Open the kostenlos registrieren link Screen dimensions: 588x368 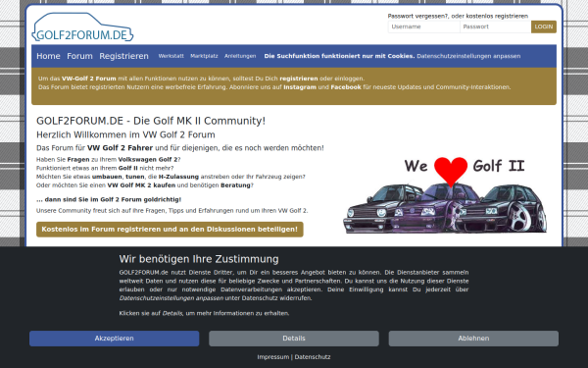tap(497, 16)
